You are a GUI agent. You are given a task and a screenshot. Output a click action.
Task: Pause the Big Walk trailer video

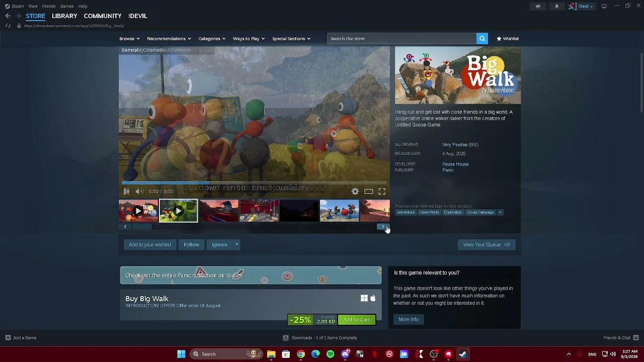[126, 191]
